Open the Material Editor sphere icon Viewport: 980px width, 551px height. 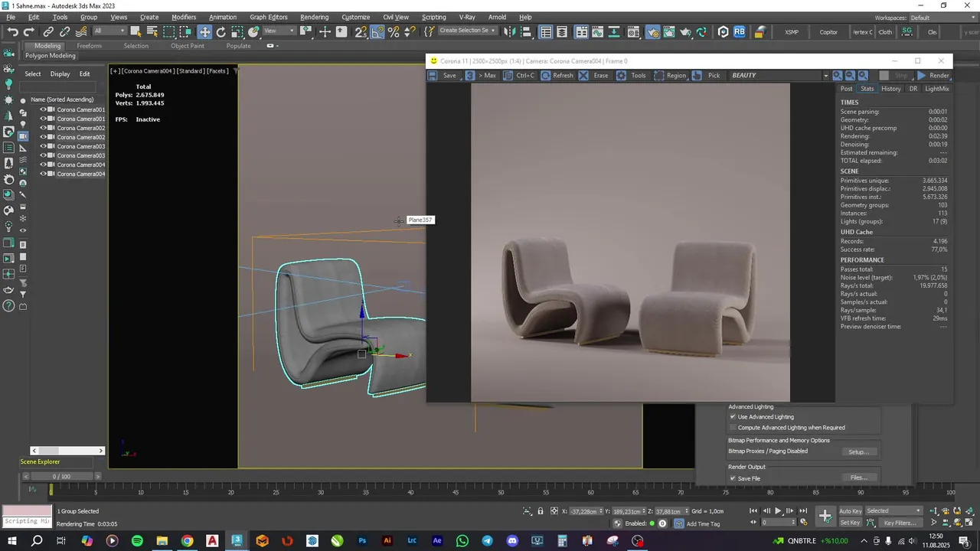pos(633,31)
